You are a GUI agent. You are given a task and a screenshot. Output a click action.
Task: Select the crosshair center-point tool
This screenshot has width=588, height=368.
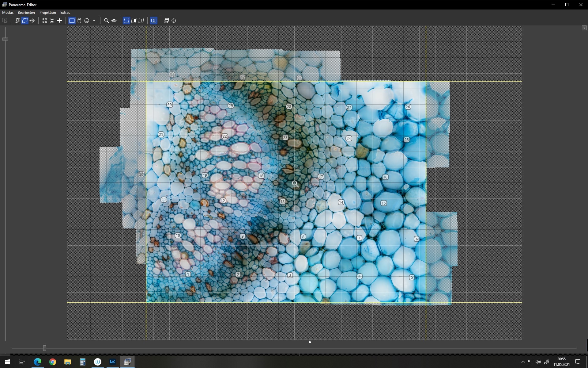tap(32, 21)
